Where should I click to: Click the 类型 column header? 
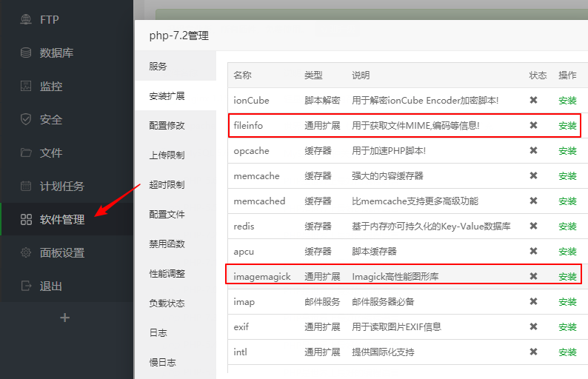pos(313,75)
